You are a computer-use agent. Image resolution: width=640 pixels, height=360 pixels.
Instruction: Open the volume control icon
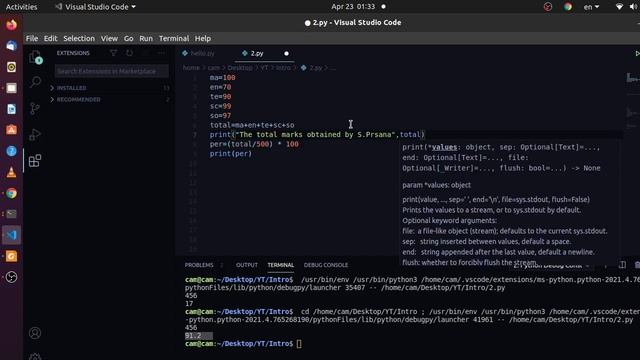pos(634,7)
